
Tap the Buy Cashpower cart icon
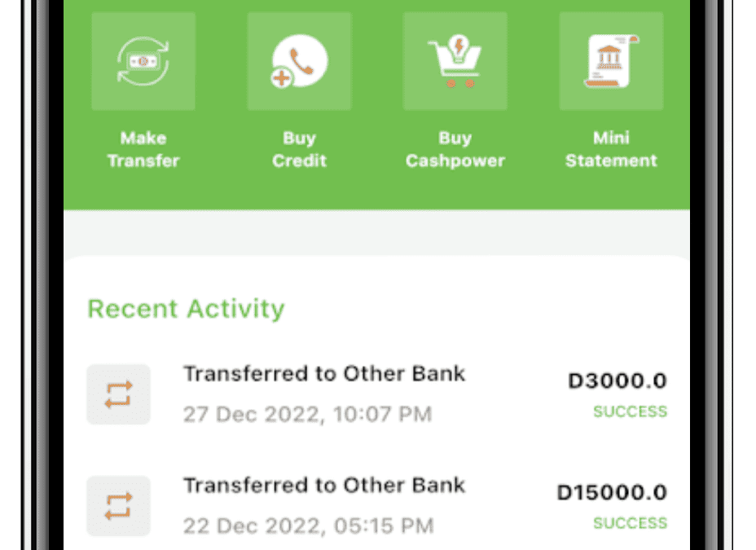point(455,62)
